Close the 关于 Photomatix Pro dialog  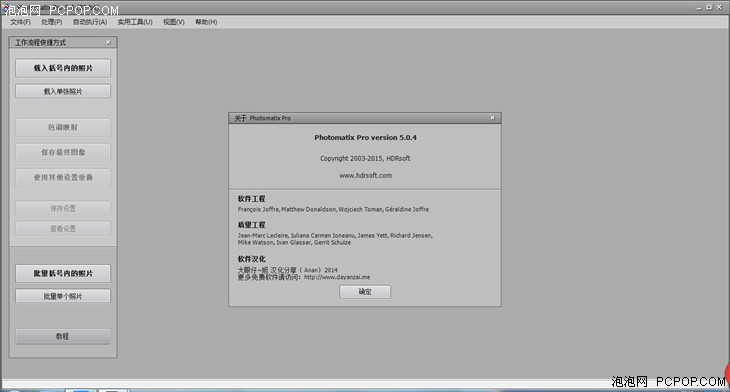[493, 118]
